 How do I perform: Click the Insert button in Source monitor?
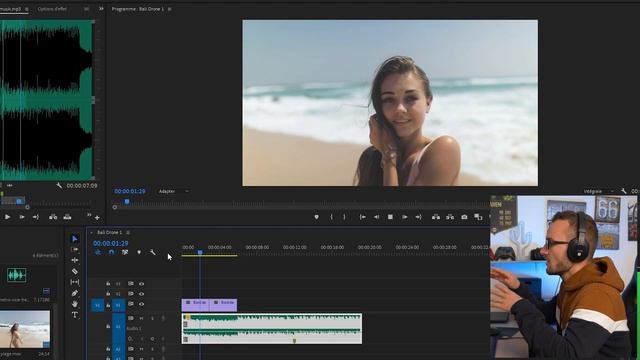click(x=53, y=217)
